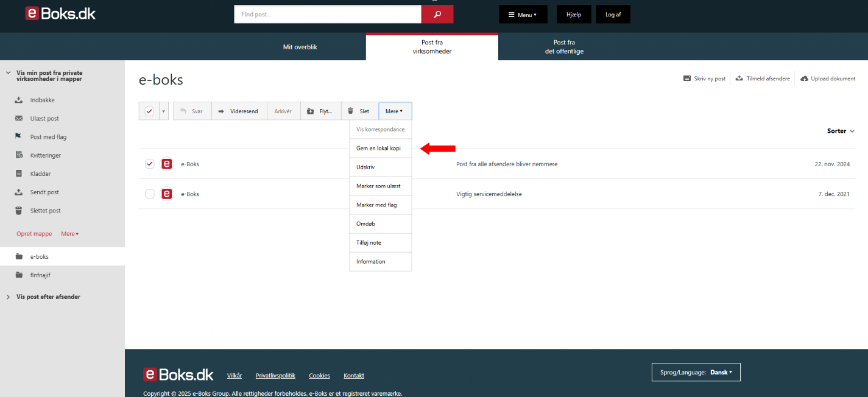
Task: Open Post med flag folder
Action: [48, 137]
